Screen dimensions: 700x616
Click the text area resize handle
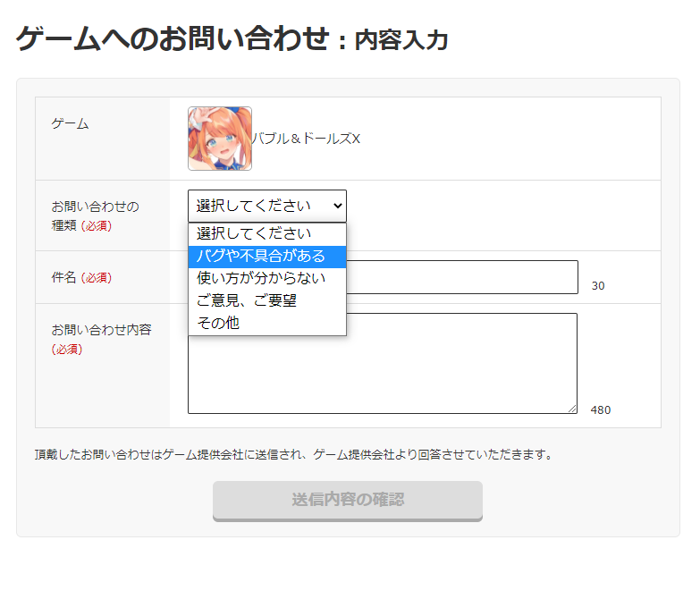[572, 409]
